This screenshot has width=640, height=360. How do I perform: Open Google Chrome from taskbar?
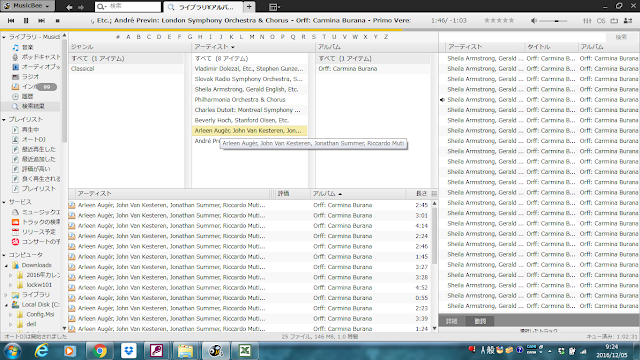coord(99,351)
